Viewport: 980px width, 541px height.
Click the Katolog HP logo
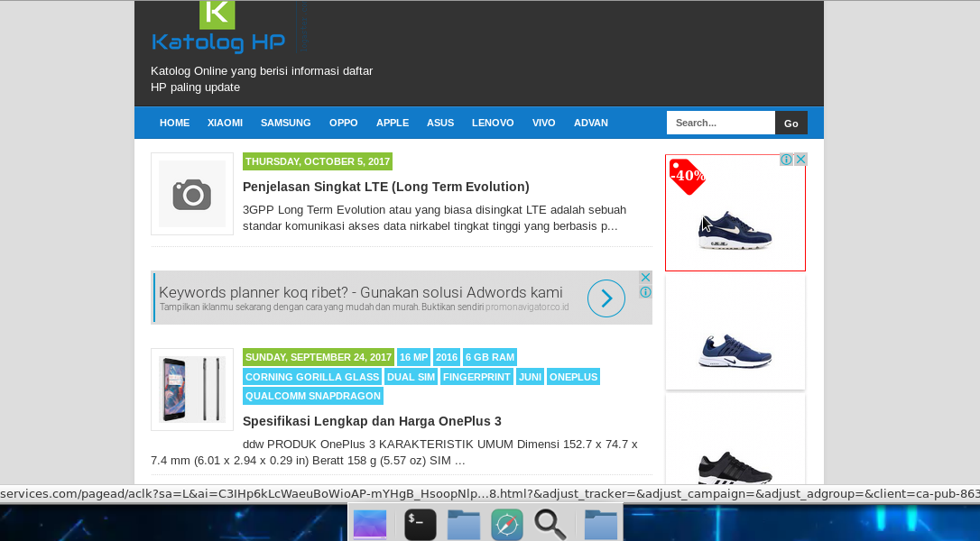point(218,27)
